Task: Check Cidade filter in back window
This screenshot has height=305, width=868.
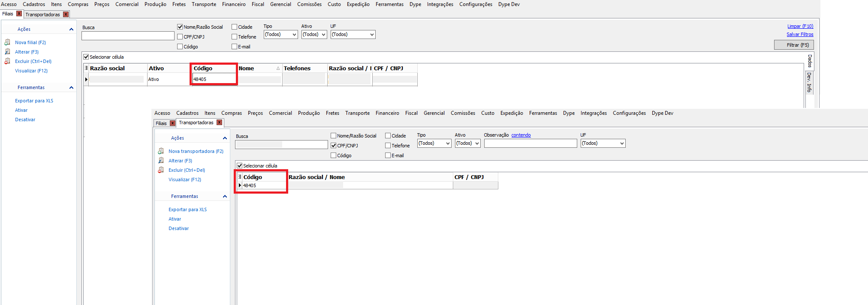Action: (235, 27)
